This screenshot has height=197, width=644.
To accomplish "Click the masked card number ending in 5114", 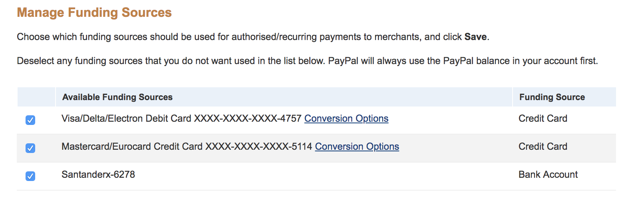I will [258, 147].
